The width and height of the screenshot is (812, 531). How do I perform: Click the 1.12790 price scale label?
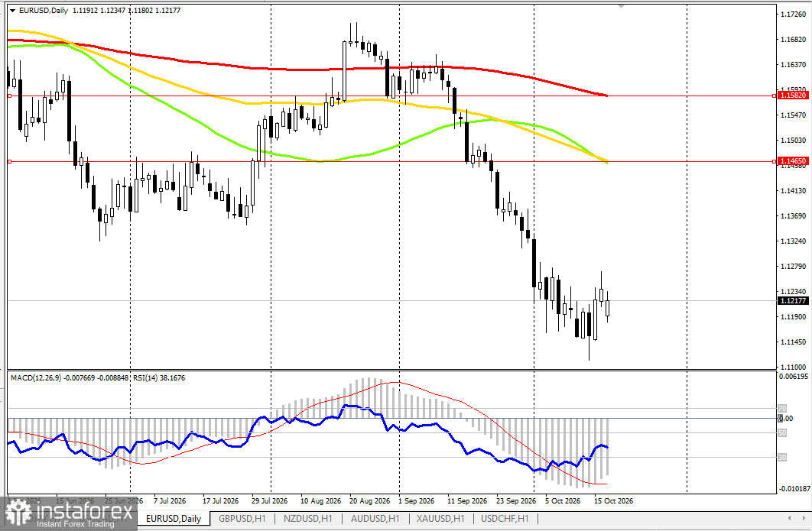[x=793, y=267]
